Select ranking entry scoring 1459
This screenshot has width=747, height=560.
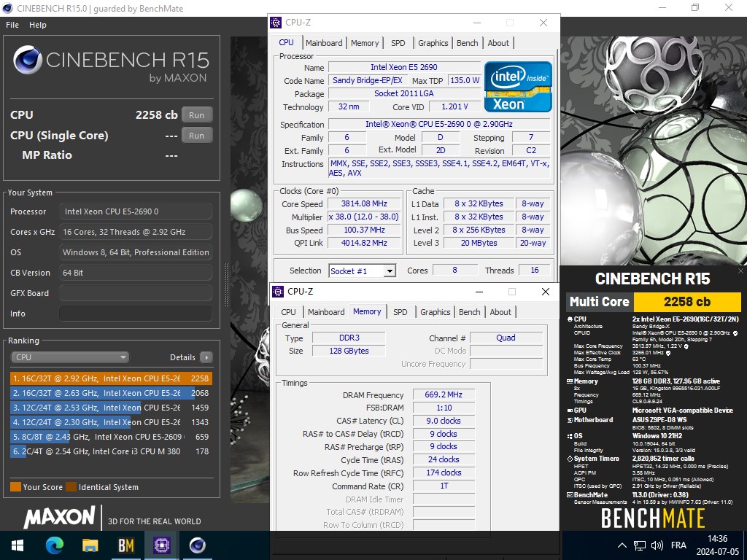(111, 408)
